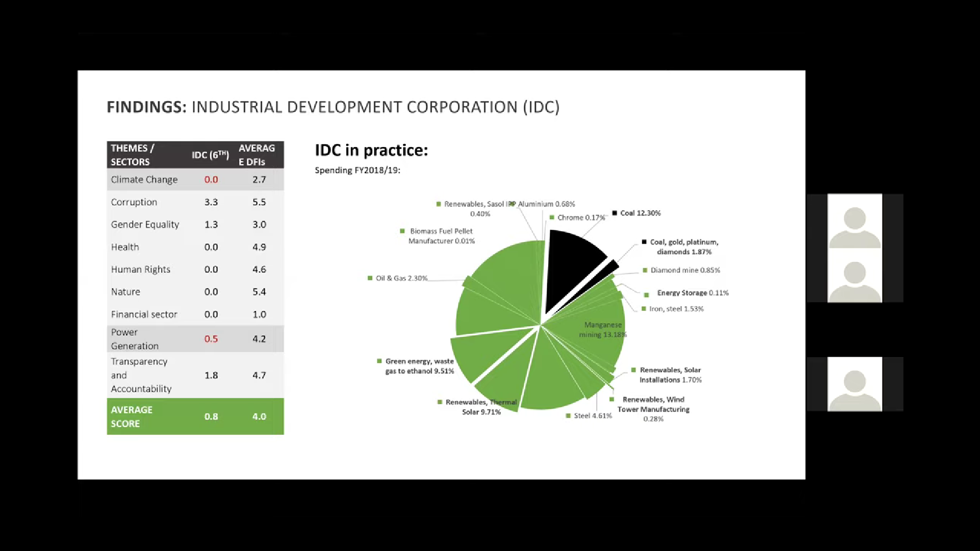Click the Energy Storage 0.11% legend marker
Screen dimensions: 980x551
point(646,294)
